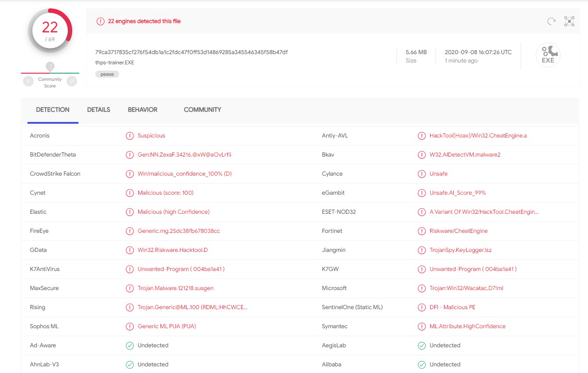The height and width of the screenshot is (373, 588).
Task: Click the thps-trainer.EXE file name
Action: click(x=115, y=63)
